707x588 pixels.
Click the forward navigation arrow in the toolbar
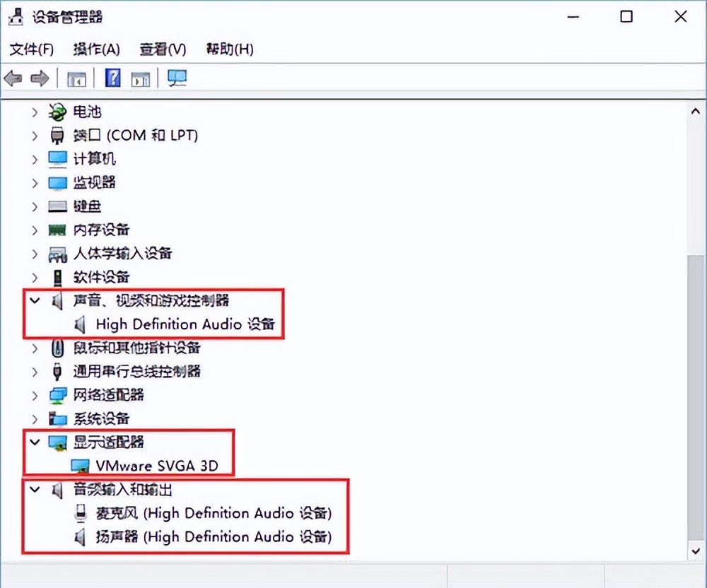click(40, 78)
